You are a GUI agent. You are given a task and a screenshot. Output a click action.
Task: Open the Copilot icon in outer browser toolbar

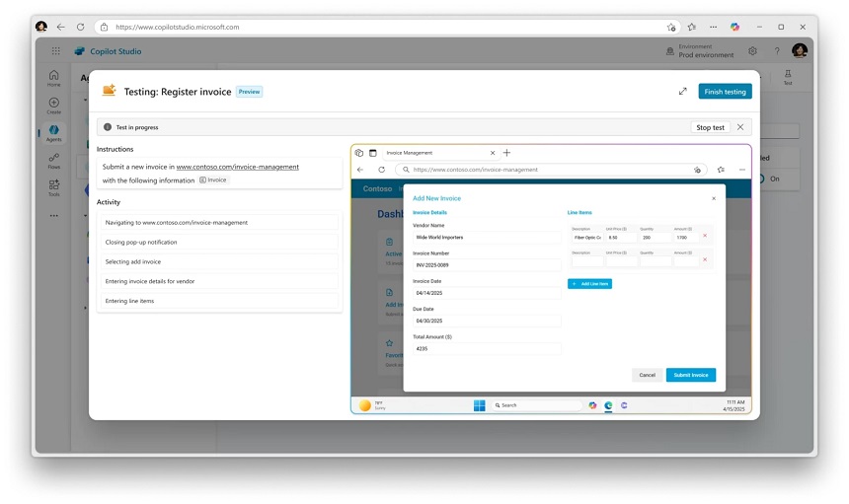[734, 27]
